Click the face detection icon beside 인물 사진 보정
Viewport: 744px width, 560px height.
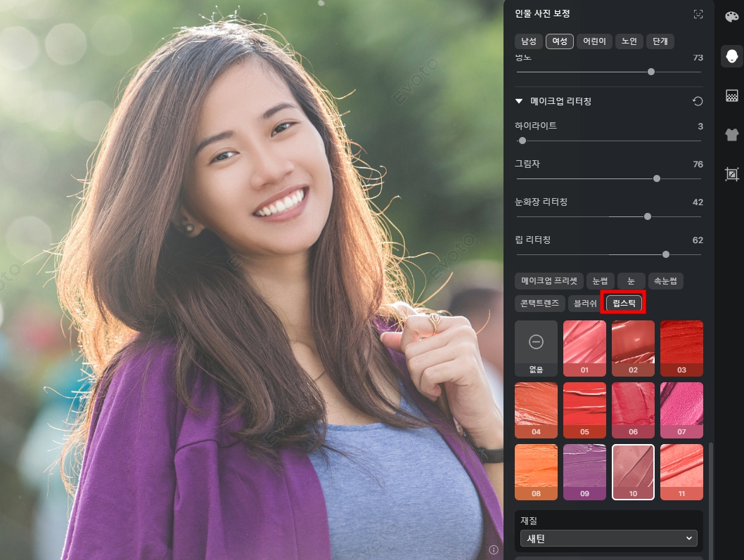click(698, 14)
